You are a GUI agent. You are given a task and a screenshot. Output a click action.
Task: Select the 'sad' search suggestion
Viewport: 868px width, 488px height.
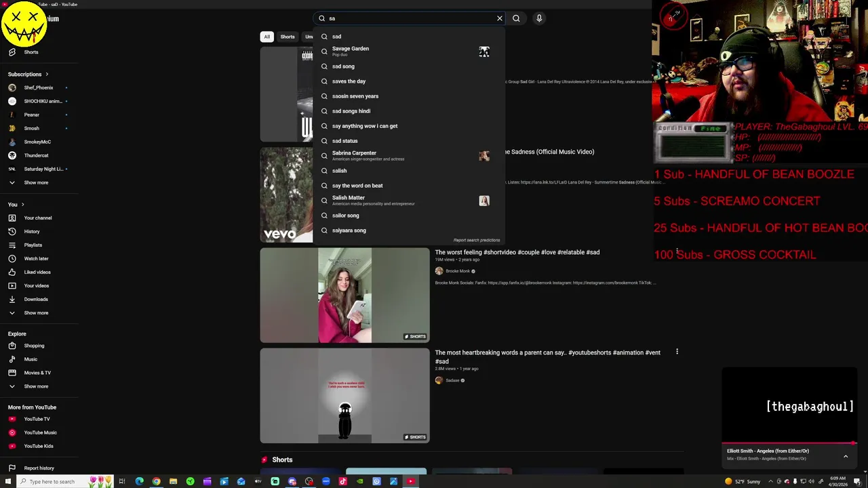pos(410,37)
